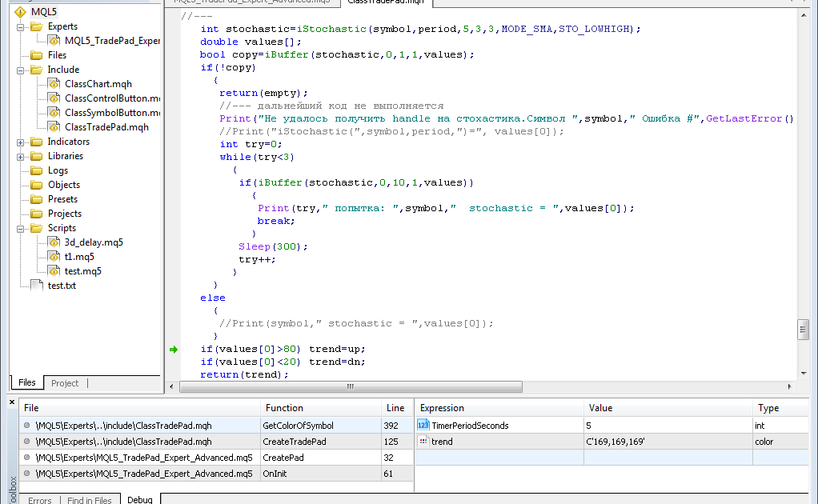Collapse the Include folder

tap(20, 70)
